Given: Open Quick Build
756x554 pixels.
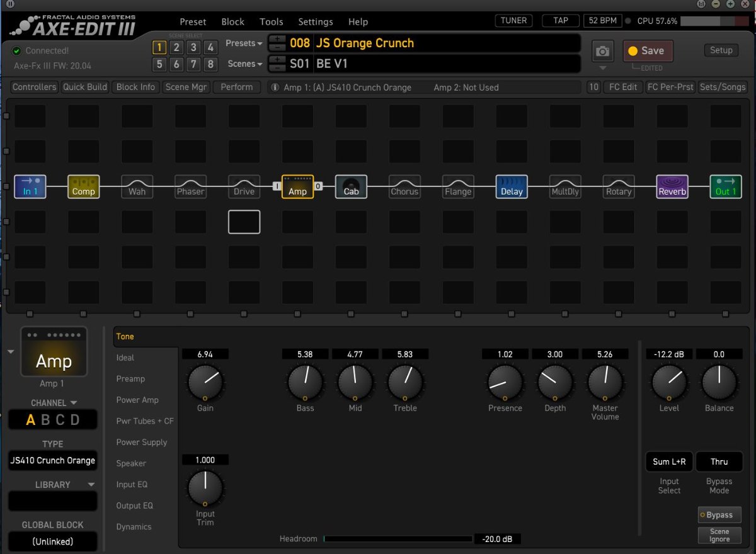Looking at the screenshot, I should point(85,88).
